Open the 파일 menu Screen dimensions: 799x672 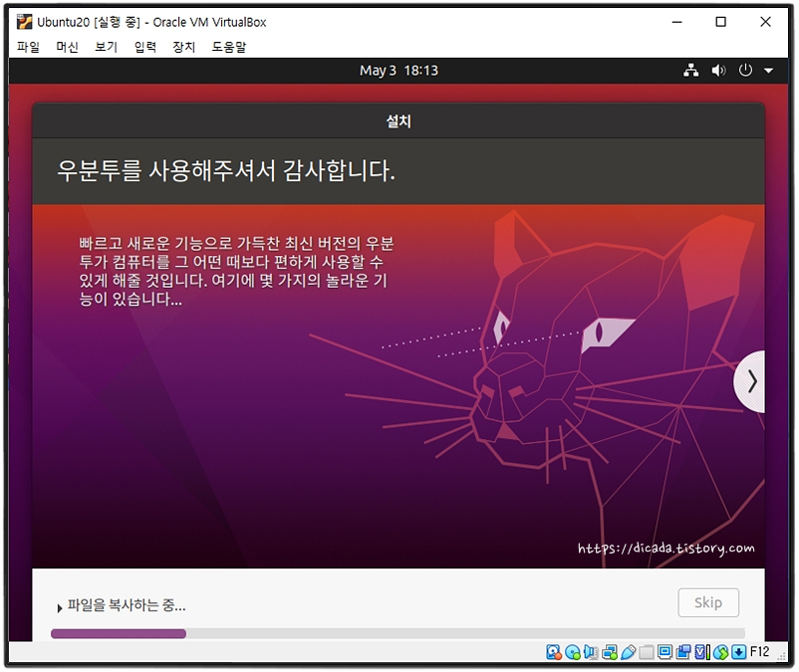click(x=28, y=47)
